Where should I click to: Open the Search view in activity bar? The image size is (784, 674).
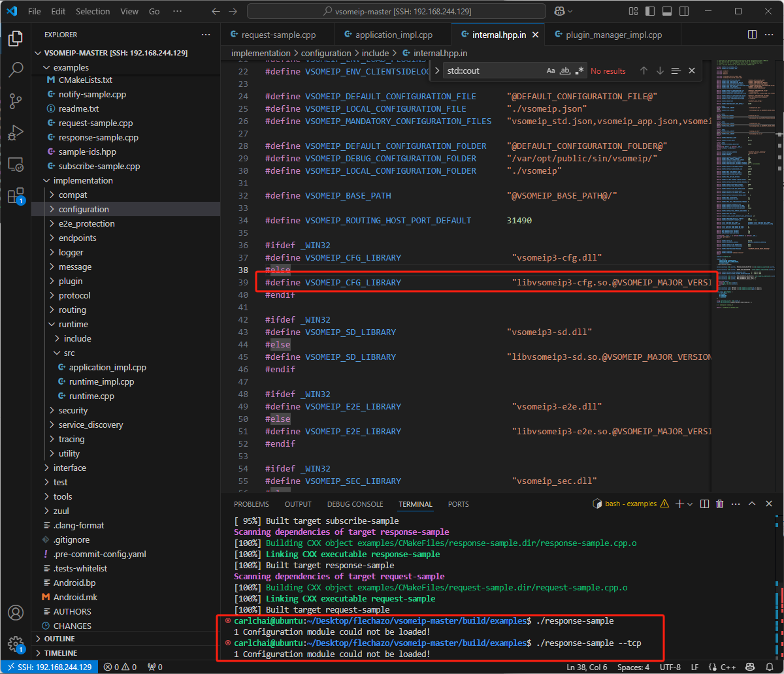[x=16, y=69]
